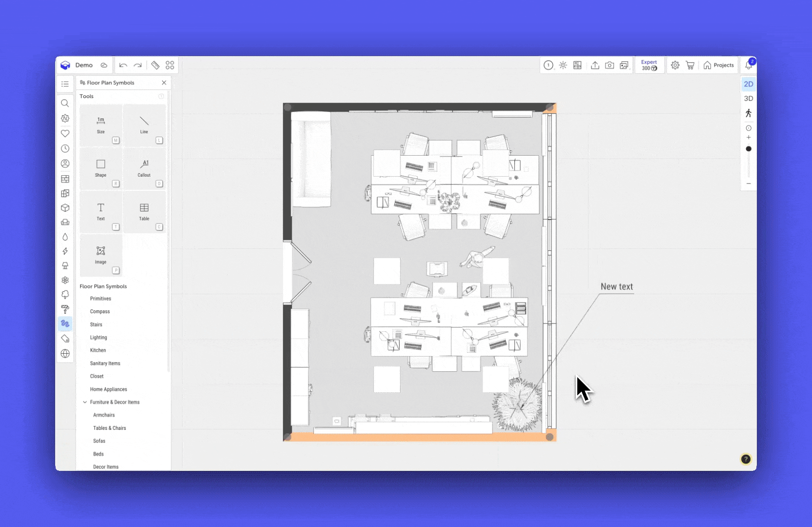The width and height of the screenshot is (812, 527).
Task: Go to Projects
Action: 718,65
